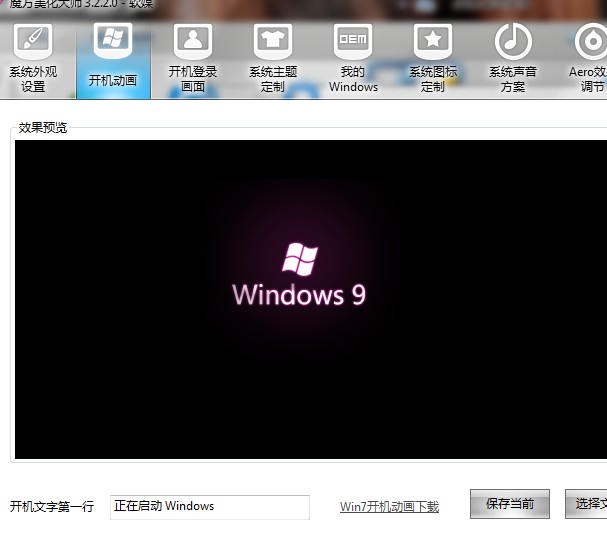
Task: Open the 系统外观设置 section
Action: click(33, 59)
